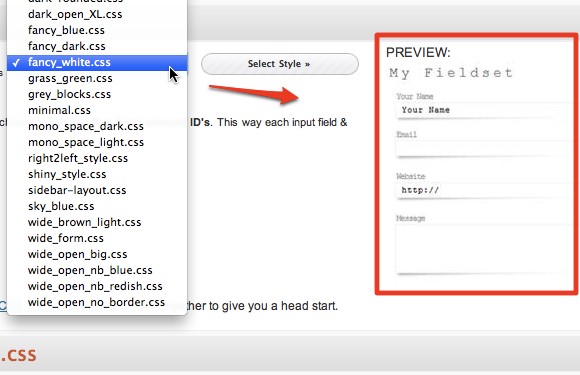Choose wide_open_nb_blue.css style
580x375 pixels.
point(97,270)
